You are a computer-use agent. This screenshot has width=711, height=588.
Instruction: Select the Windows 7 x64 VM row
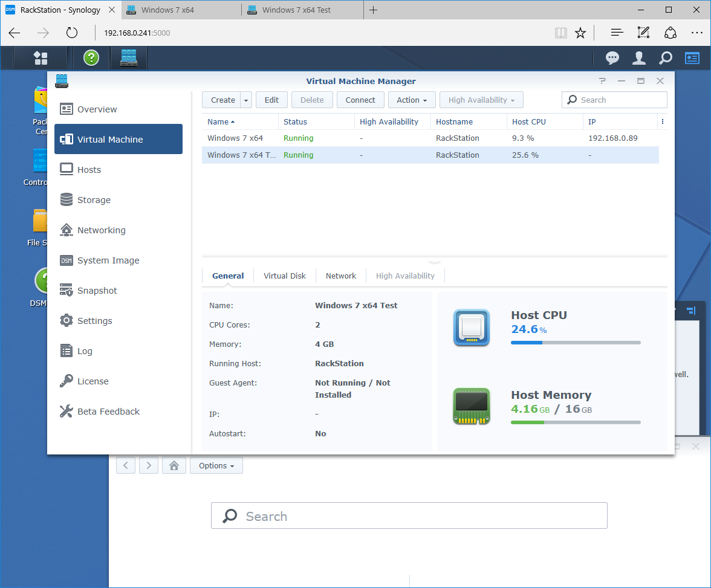tap(430, 138)
